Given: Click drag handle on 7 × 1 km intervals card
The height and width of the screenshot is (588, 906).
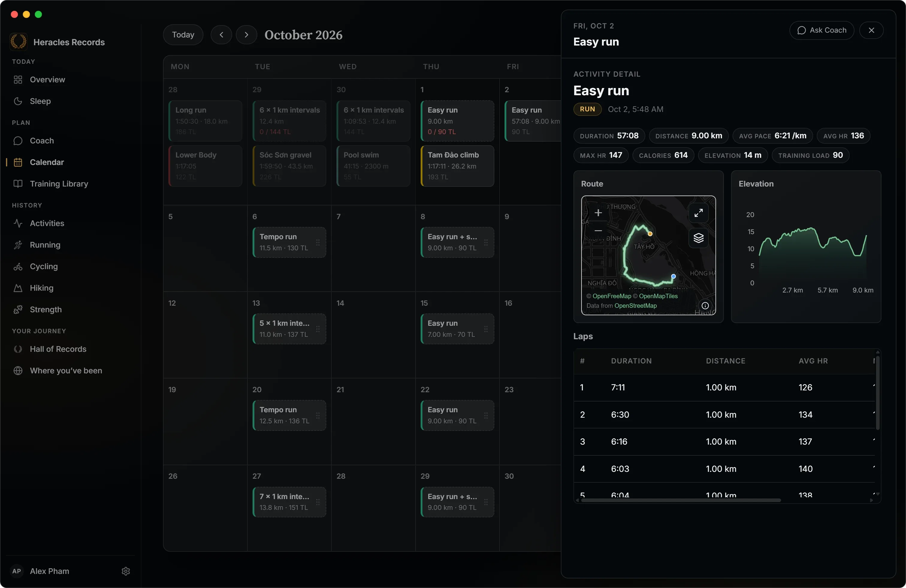Looking at the screenshot, I should (x=318, y=502).
